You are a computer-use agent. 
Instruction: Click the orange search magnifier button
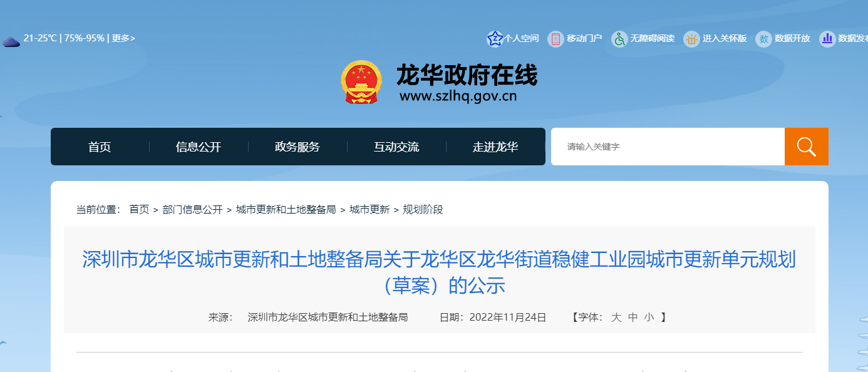(806, 147)
